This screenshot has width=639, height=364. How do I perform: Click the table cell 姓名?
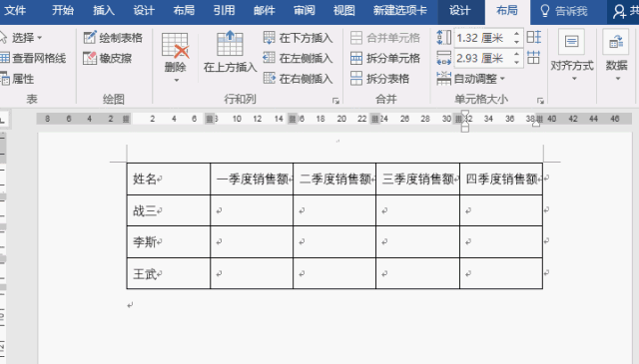coord(169,179)
